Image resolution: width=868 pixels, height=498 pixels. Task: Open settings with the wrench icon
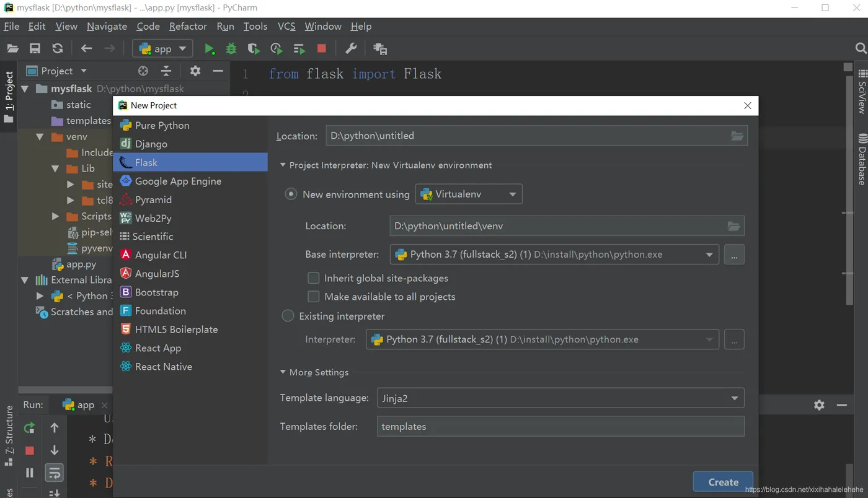350,49
